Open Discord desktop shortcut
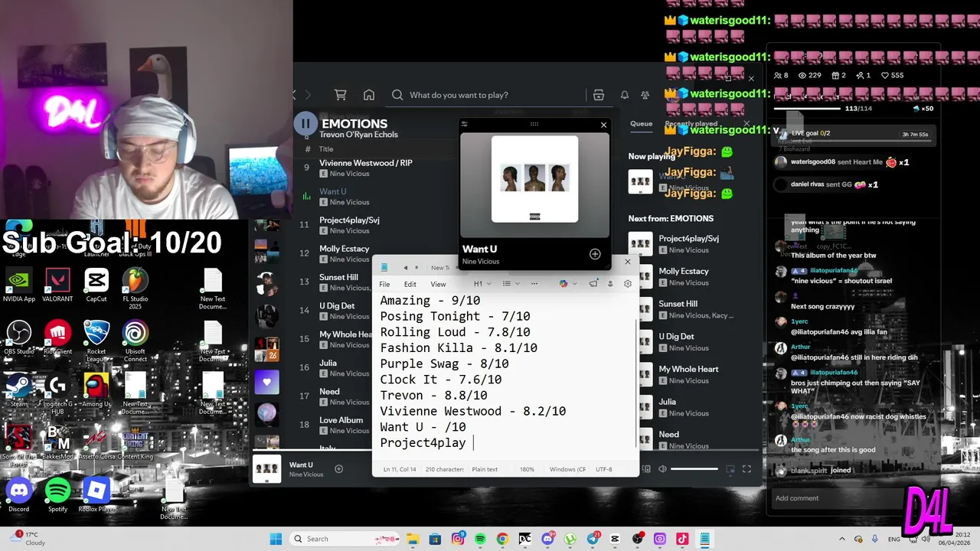 tap(19, 495)
